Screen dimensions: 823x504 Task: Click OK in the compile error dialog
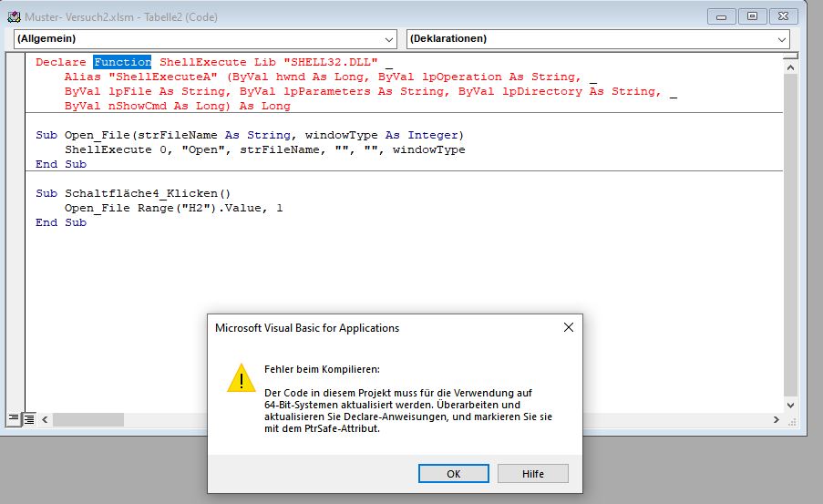pos(454,474)
